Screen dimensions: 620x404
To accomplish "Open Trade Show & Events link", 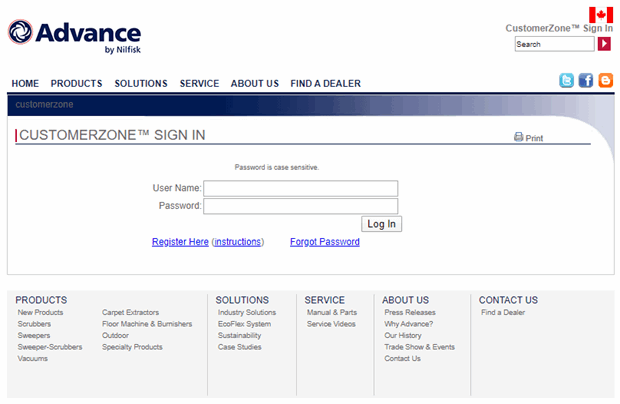I will (420, 347).
